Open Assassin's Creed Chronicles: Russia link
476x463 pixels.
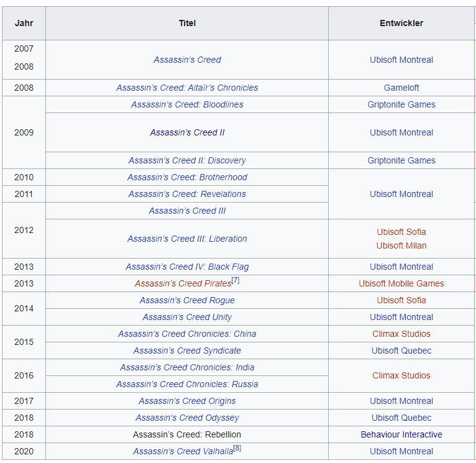point(187,384)
